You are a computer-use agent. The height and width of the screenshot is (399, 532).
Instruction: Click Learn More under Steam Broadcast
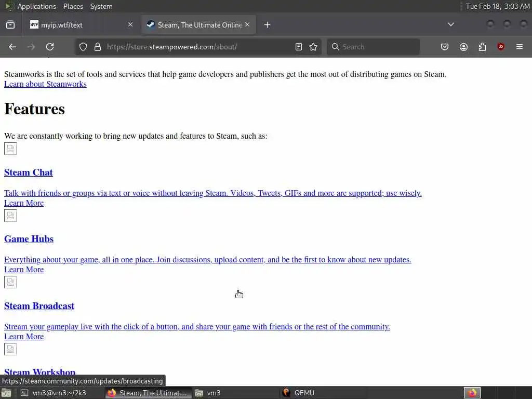pos(24,337)
